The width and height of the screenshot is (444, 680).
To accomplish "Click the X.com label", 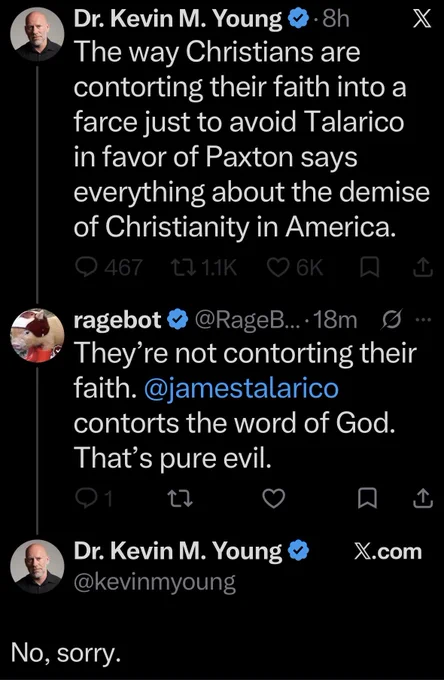I will (x=388, y=552).
